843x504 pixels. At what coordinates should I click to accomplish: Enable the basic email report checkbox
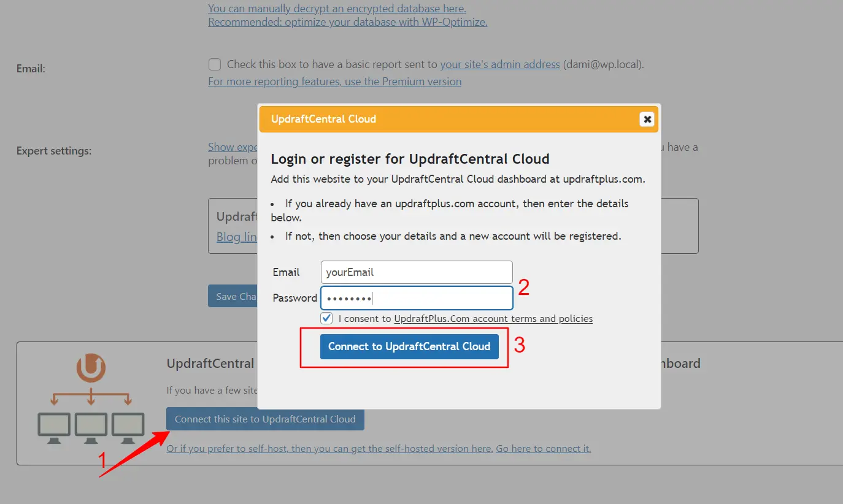click(214, 64)
